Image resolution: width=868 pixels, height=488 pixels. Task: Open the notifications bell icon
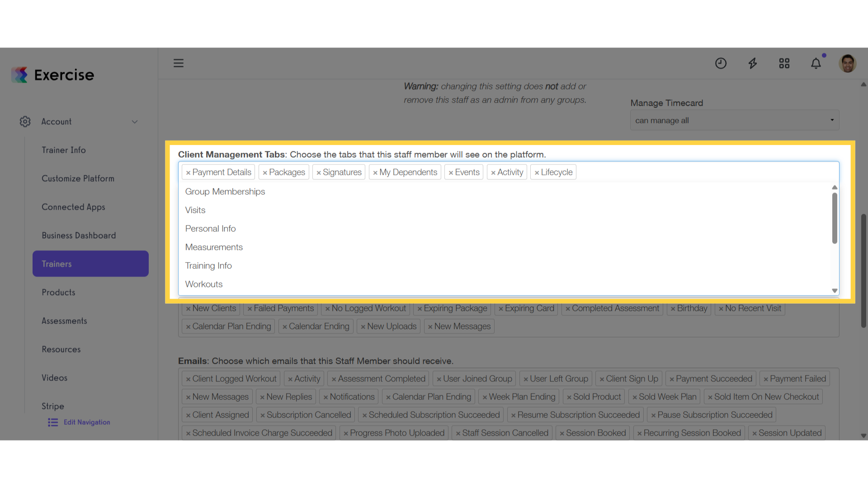tap(816, 63)
